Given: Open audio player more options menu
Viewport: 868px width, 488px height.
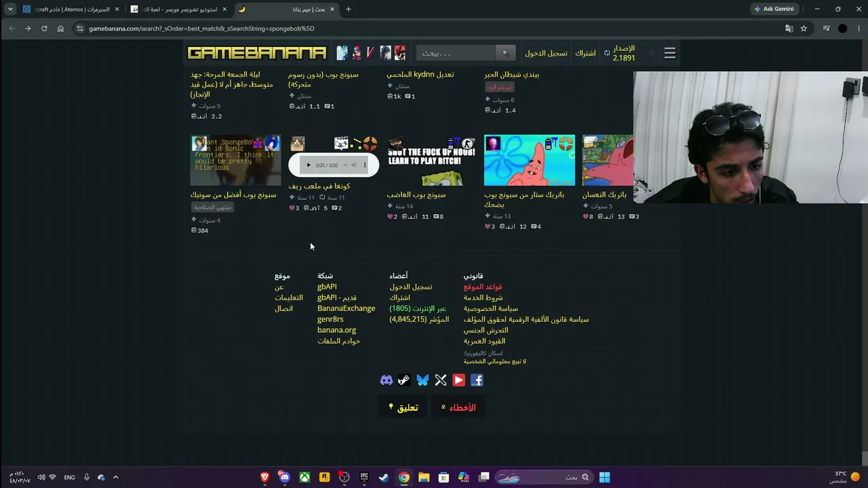Looking at the screenshot, I should click(365, 165).
